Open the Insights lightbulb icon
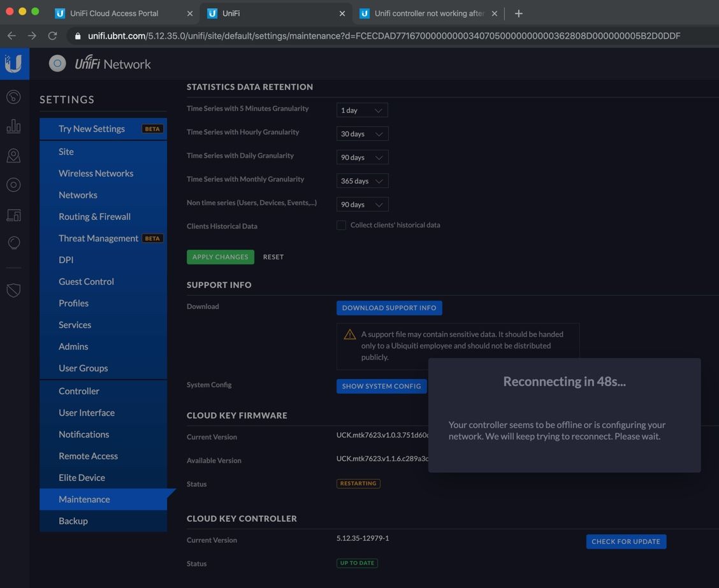Image resolution: width=719 pixels, height=588 pixels. point(13,243)
